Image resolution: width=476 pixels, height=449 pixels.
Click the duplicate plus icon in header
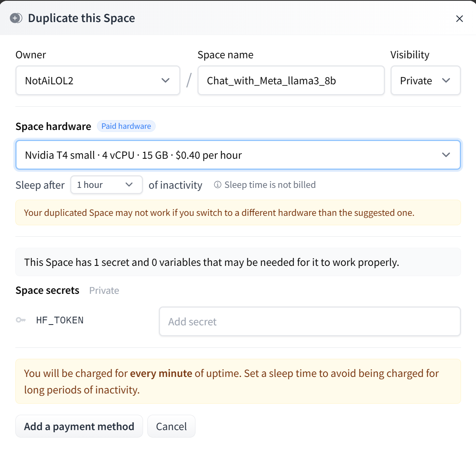tap(16, 18)
